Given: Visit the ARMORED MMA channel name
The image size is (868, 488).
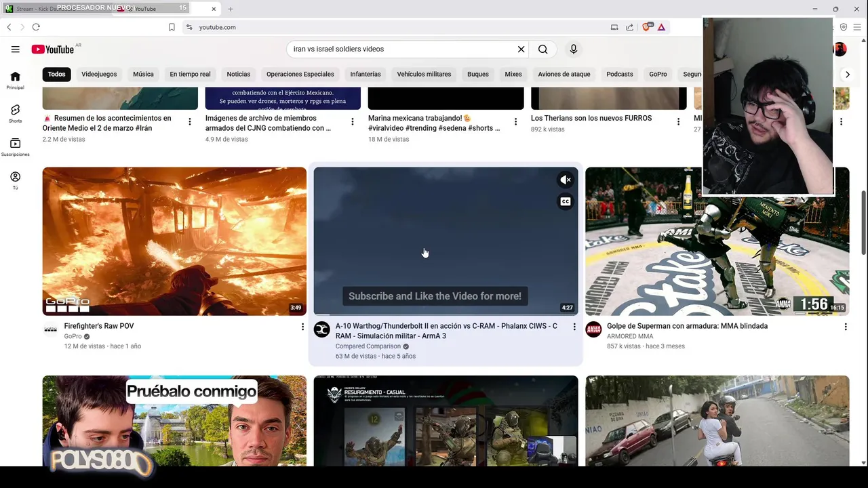Looking at the screenshot, I should coord(630,336).
